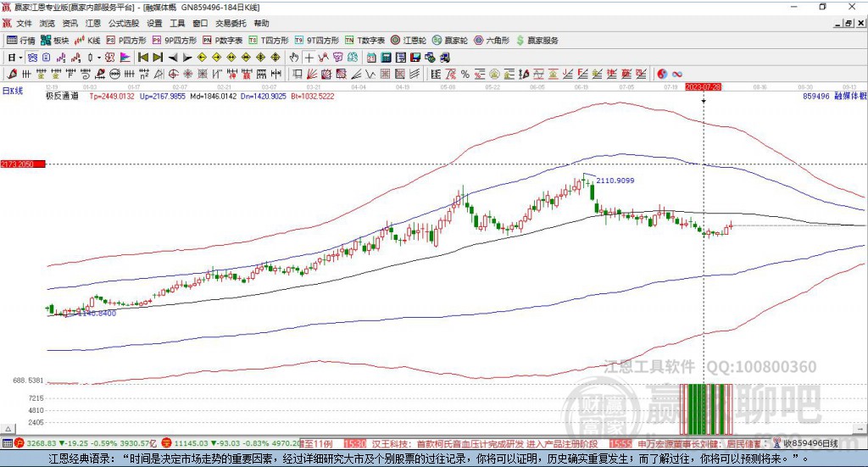The image size is (868, 467).
Task: Open the 工具 menu
Action: 177,23
